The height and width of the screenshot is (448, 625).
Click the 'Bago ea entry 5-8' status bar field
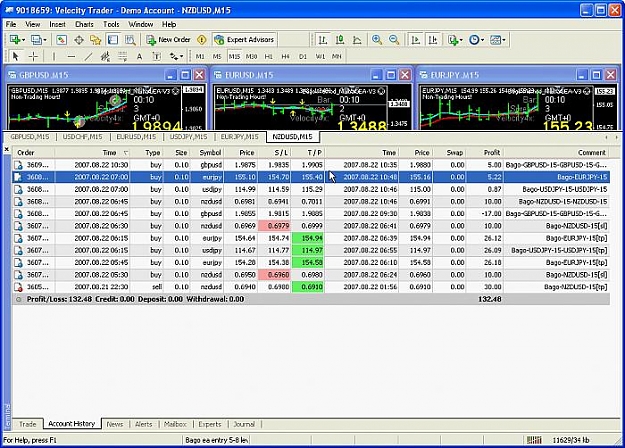216,440
